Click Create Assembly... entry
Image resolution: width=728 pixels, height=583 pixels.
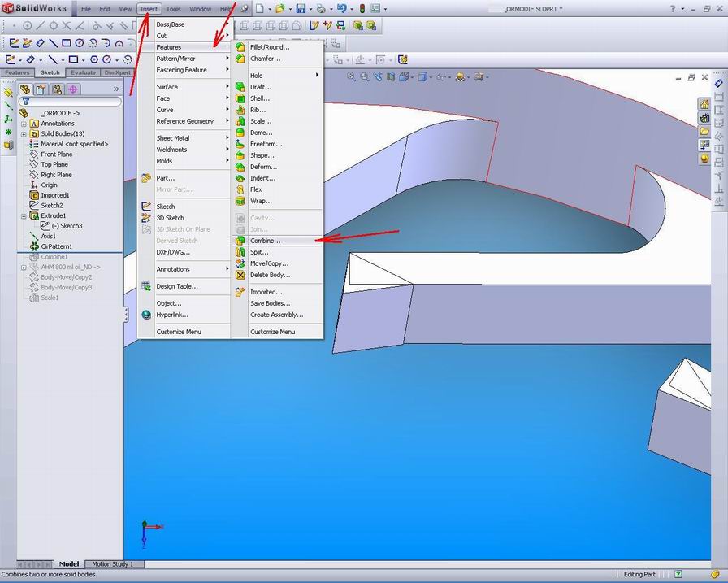[277, 315]
